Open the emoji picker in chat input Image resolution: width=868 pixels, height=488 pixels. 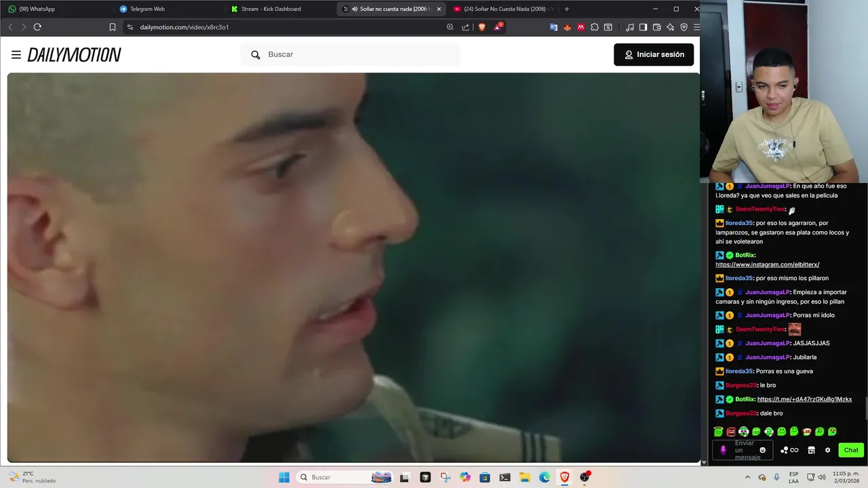tap(762, 450)
